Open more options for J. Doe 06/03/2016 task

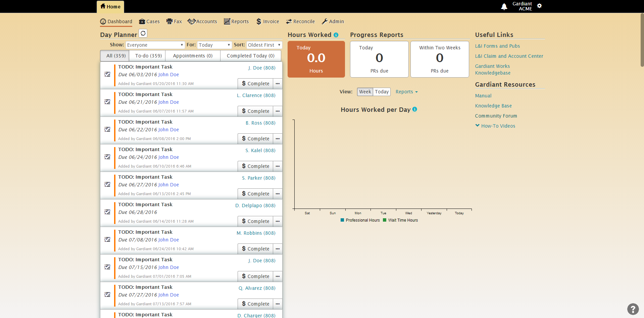(x=278, y=84)
